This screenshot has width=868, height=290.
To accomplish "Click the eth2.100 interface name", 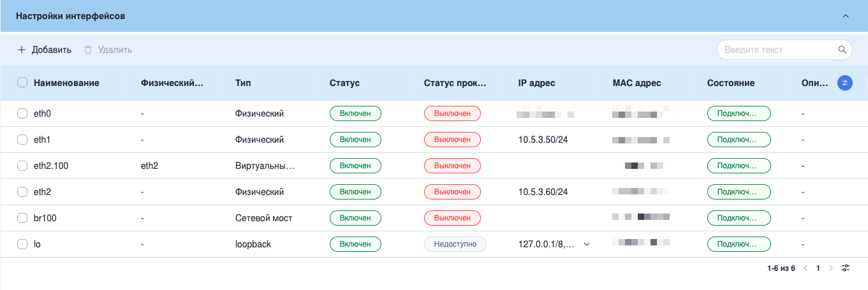I will [x=51, y=166].
